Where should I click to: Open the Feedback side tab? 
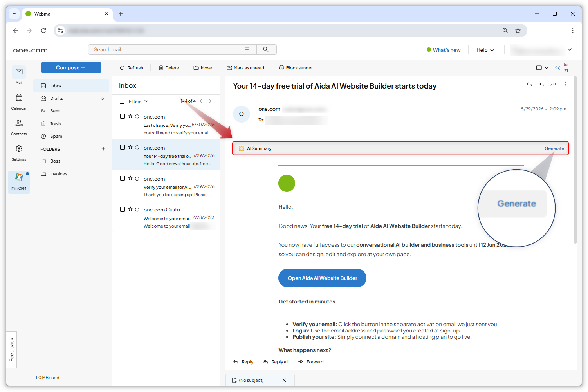coord(11,349)
